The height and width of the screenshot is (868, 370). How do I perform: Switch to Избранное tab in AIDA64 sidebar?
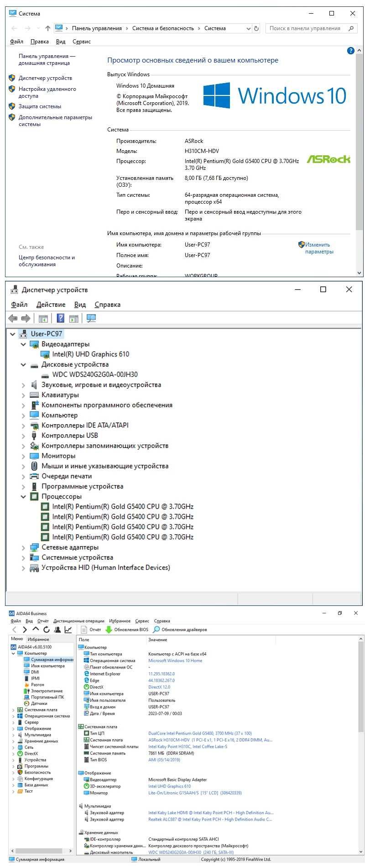point(38,639)
